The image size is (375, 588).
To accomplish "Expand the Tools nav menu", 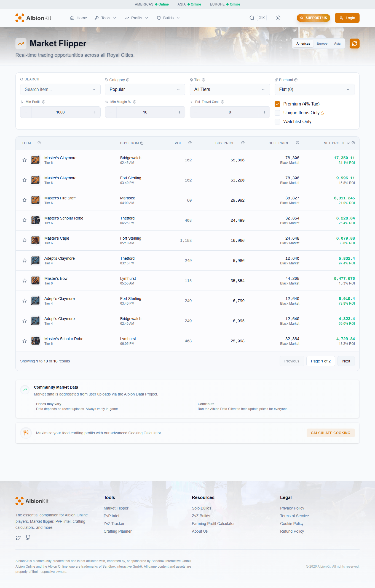I will (x=105, y=18).
